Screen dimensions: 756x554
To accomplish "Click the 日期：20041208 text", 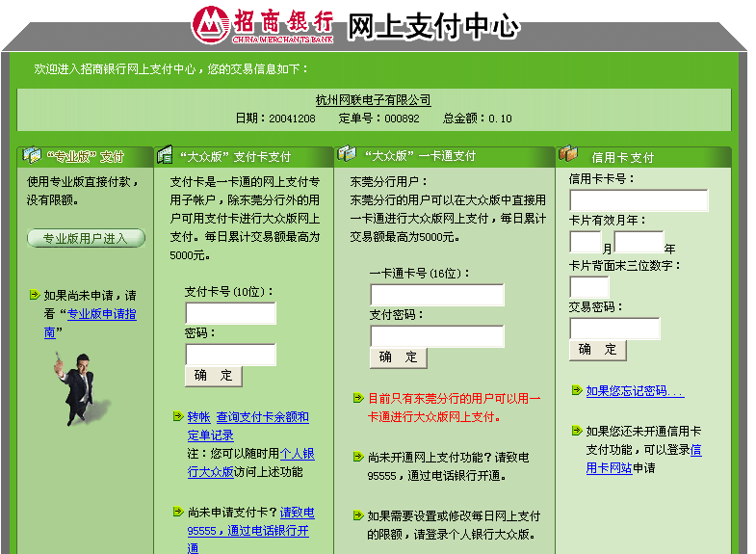I will [x=275, y=119].
